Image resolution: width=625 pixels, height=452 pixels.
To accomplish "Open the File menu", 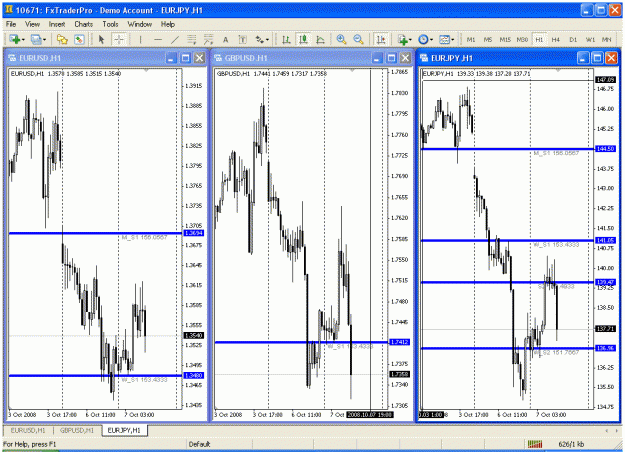I will (x=11, y=24).
